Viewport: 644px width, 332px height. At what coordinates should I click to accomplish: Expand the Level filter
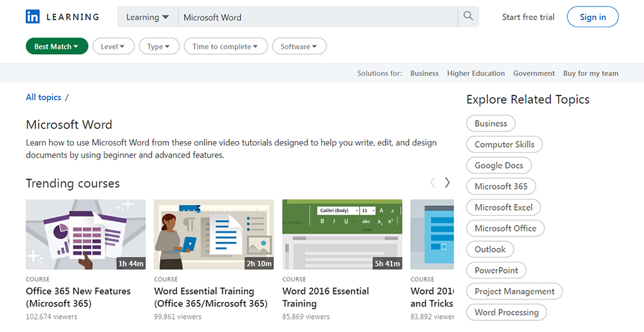pos(113,46)
